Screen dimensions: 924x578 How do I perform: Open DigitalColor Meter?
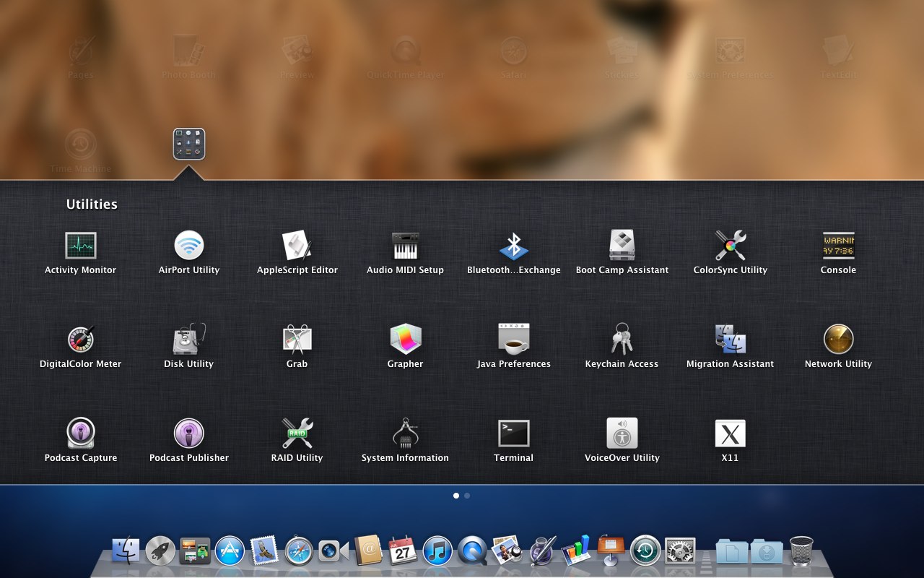point(80,339)
